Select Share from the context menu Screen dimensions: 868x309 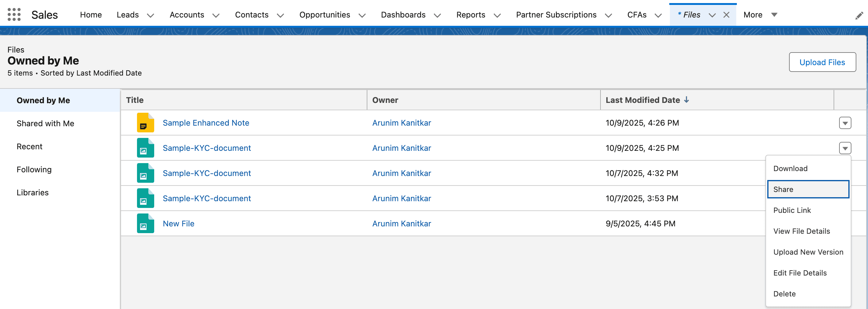click(808, 190)
